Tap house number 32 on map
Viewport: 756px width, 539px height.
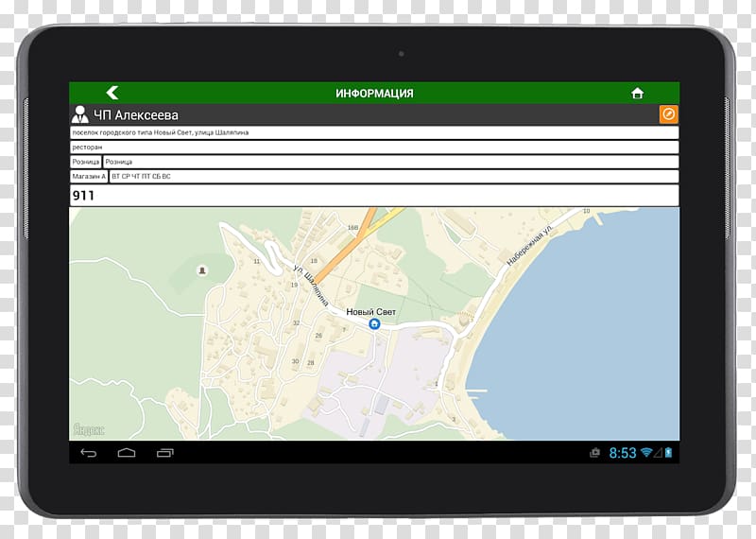296,322
